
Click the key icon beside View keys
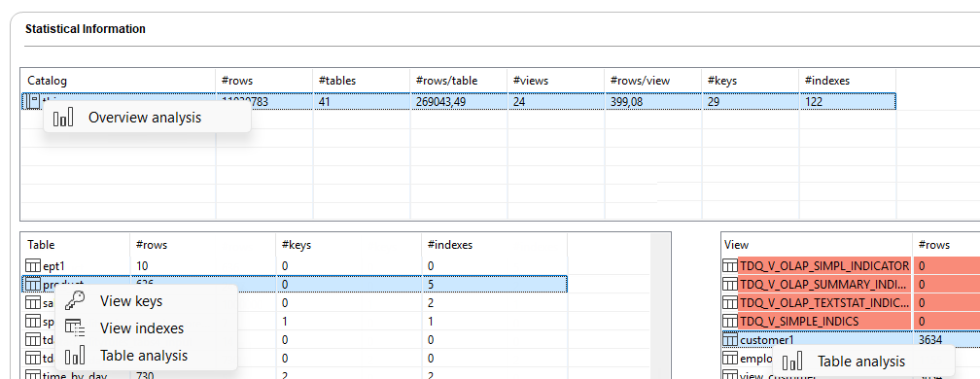click(75, 301)
